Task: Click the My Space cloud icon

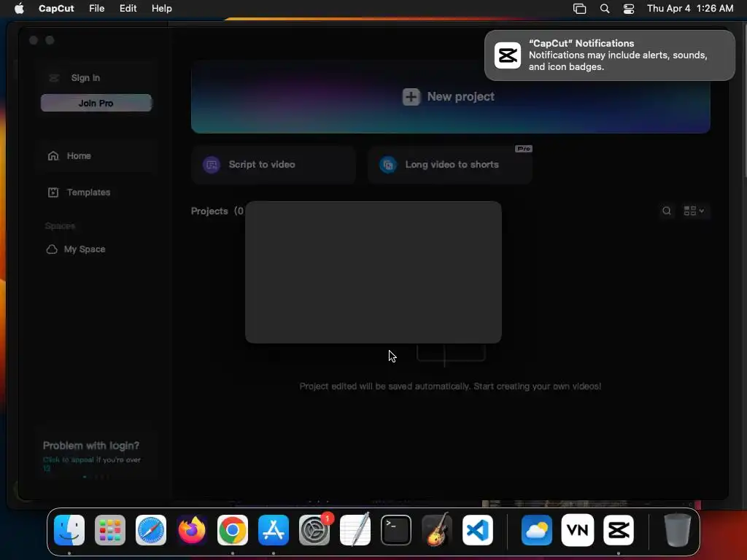Action: 52,249
